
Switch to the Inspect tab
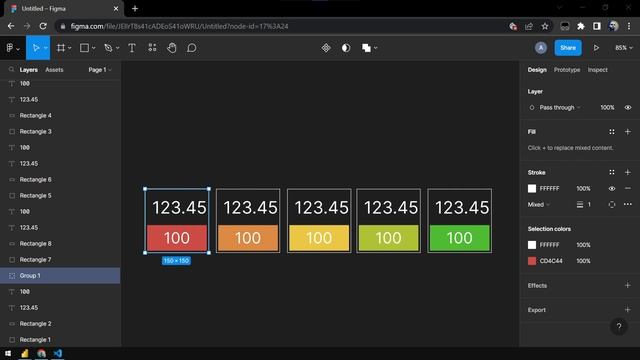pos(598,70)
